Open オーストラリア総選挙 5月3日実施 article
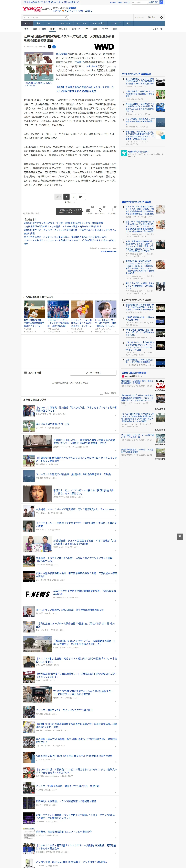 pos(70,610)
